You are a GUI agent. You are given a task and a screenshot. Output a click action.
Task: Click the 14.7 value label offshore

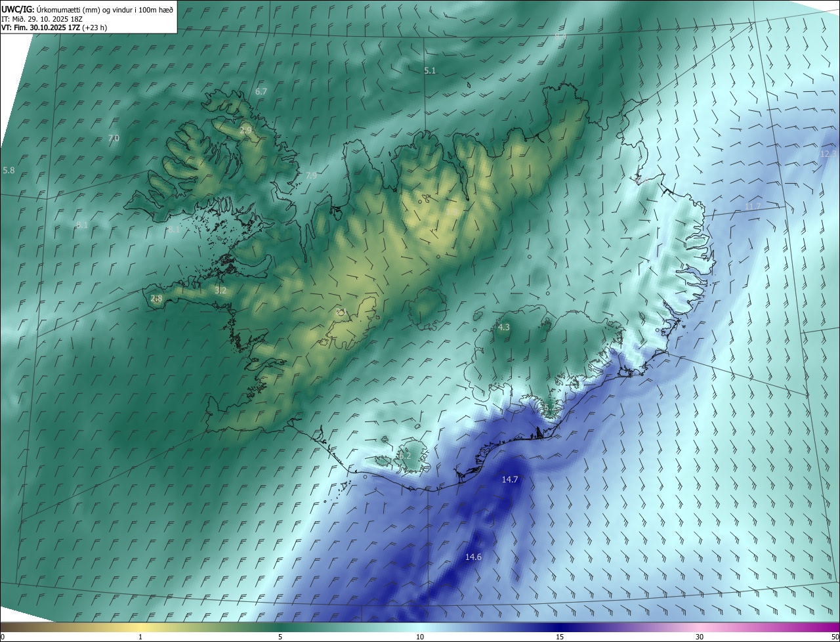(510, 479)
